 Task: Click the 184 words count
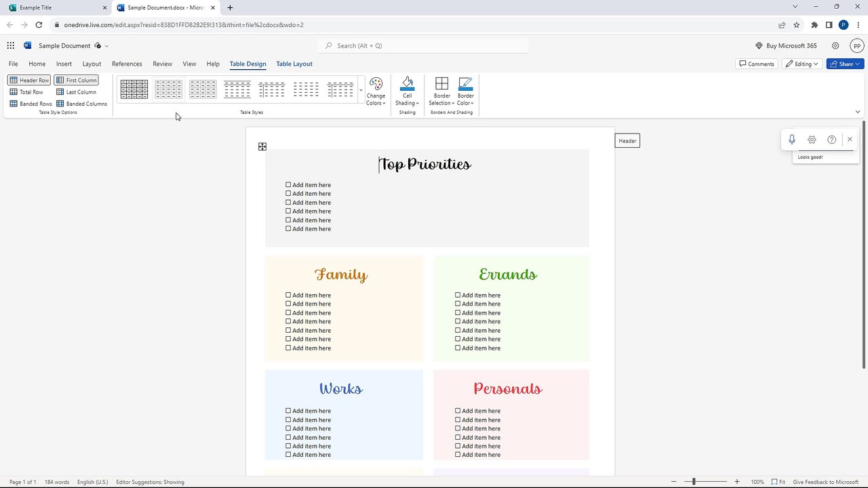57,482
